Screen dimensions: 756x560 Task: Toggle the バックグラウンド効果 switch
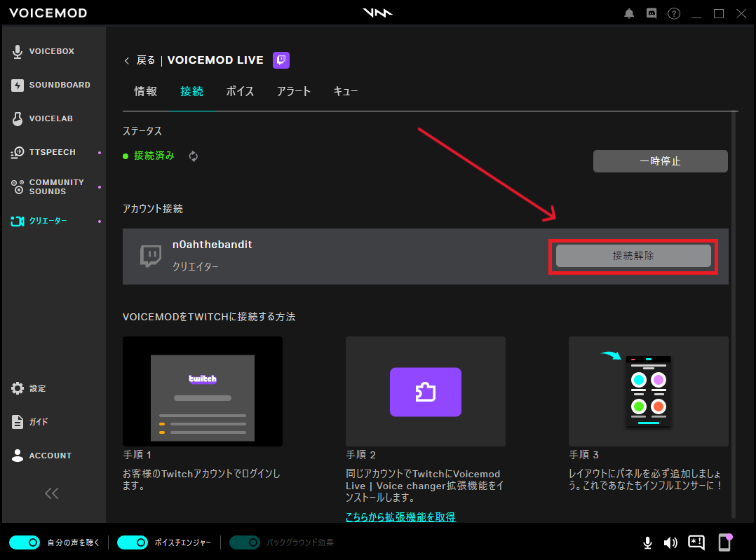(245, 542)
